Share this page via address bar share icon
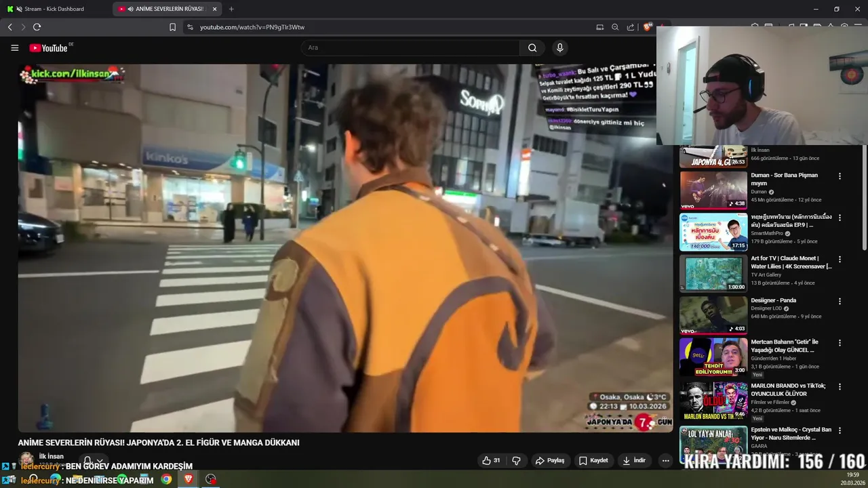This screenshot has width=868, height=488. tap(631, 27)
